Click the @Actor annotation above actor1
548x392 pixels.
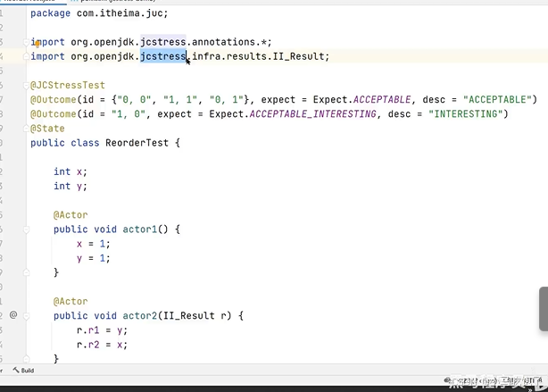coord(71,214)
